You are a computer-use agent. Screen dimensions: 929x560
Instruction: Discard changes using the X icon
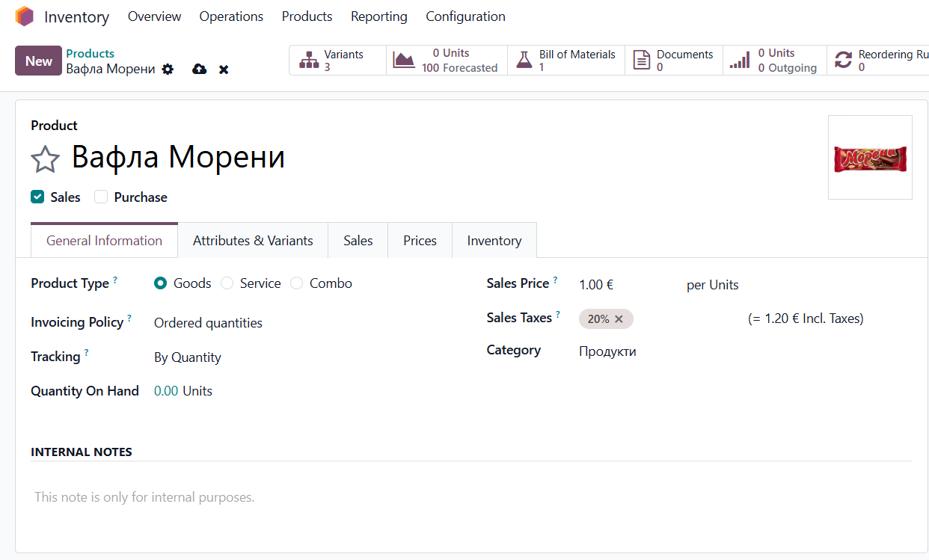[x=223, y=69]
